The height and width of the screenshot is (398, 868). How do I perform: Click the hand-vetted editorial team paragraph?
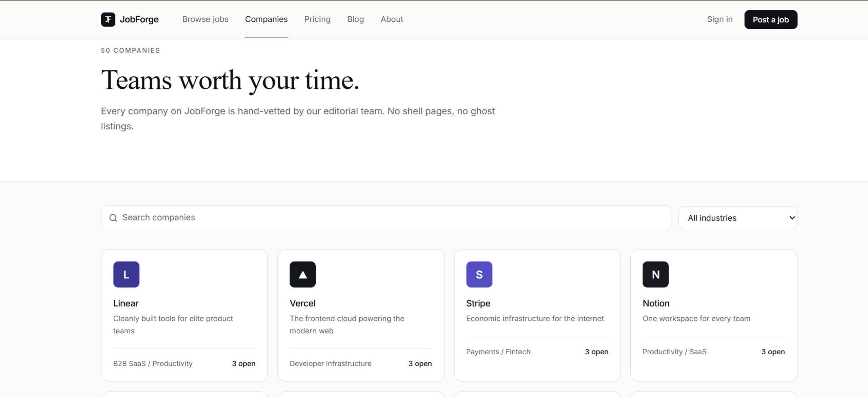(298, 119)
